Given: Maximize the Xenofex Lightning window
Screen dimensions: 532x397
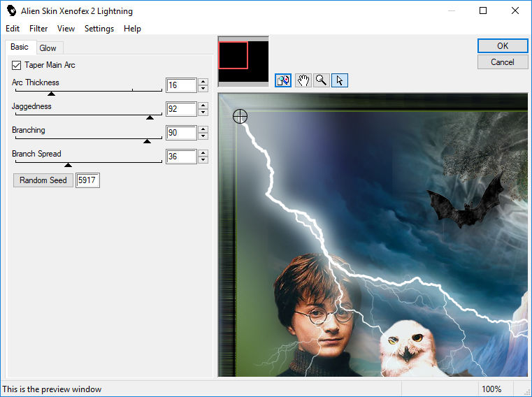Looking at the screenshot, I should 483,10.
